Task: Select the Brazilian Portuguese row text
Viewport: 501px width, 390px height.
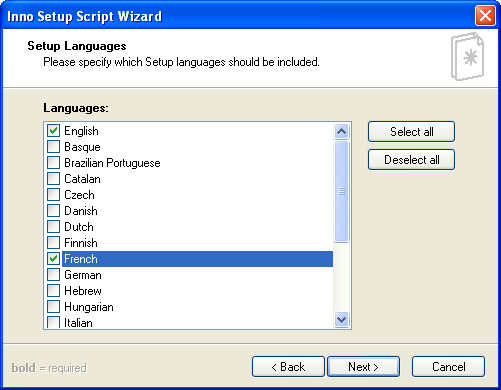Action: pos(112,163)
